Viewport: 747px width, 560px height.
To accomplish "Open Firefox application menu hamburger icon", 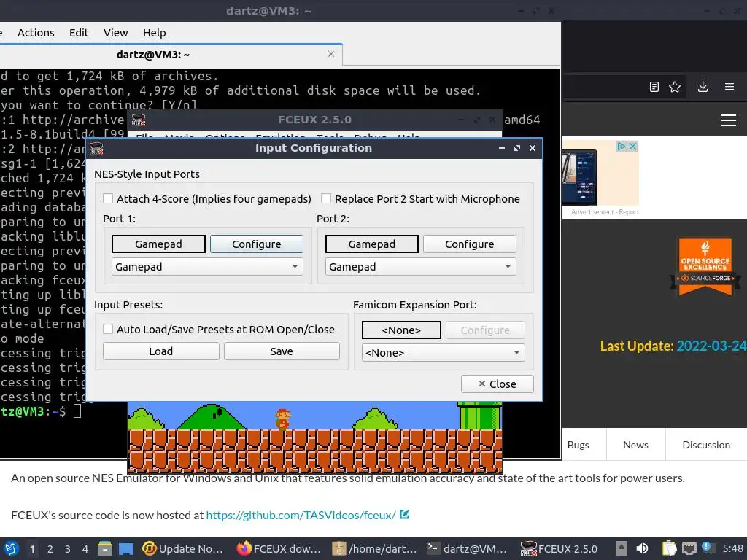I will point(729,87).
